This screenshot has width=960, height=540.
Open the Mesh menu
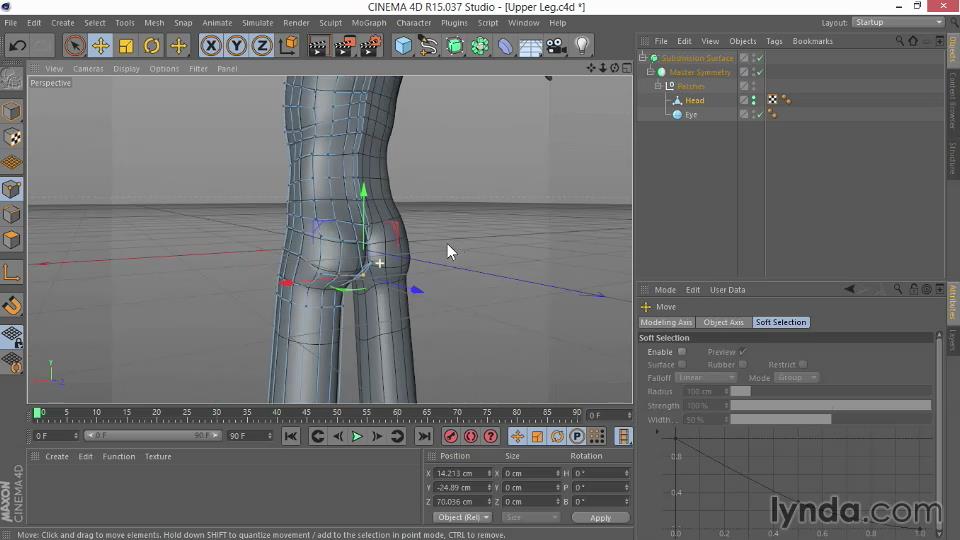(x=154, y=23)
